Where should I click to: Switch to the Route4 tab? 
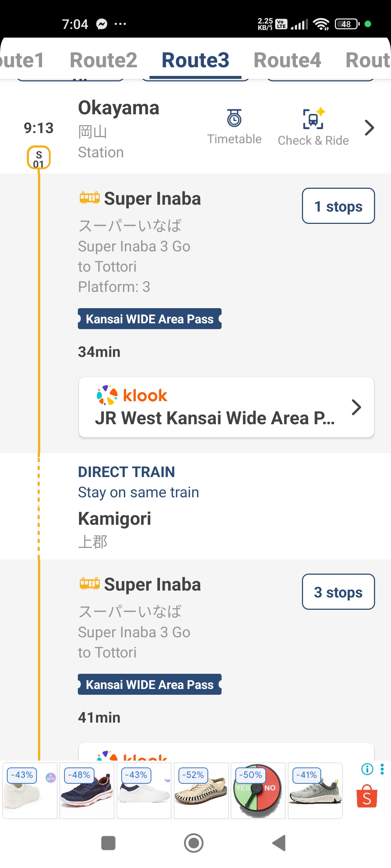tap(287, 60)
